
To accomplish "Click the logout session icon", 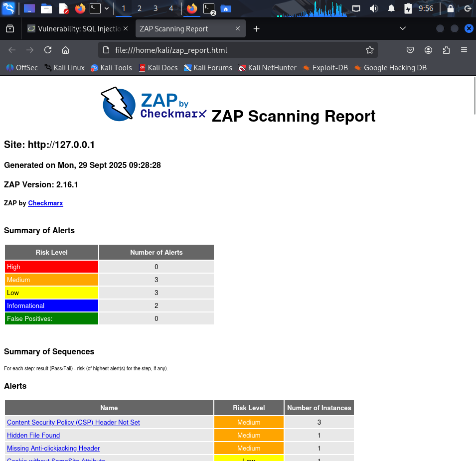I will point(468,8).
